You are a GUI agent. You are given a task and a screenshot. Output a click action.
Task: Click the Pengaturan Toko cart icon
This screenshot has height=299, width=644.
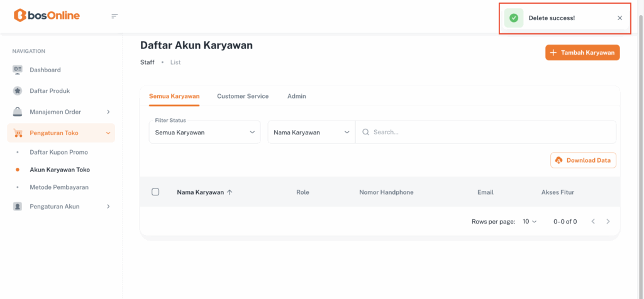(18, 133)
